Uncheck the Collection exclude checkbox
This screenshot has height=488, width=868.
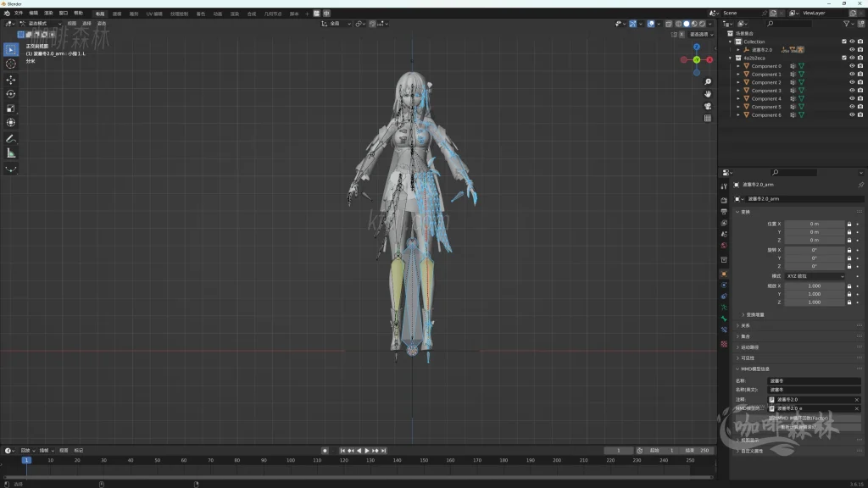tap(844, 42)
